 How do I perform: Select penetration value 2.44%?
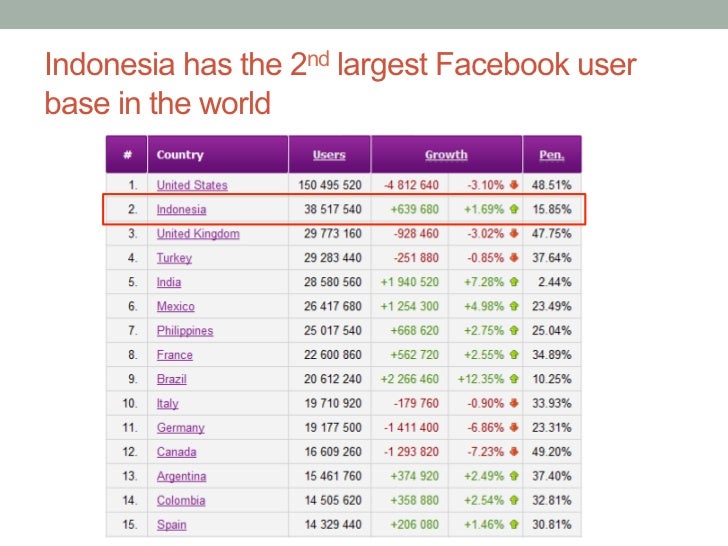(x=555, y=282)
